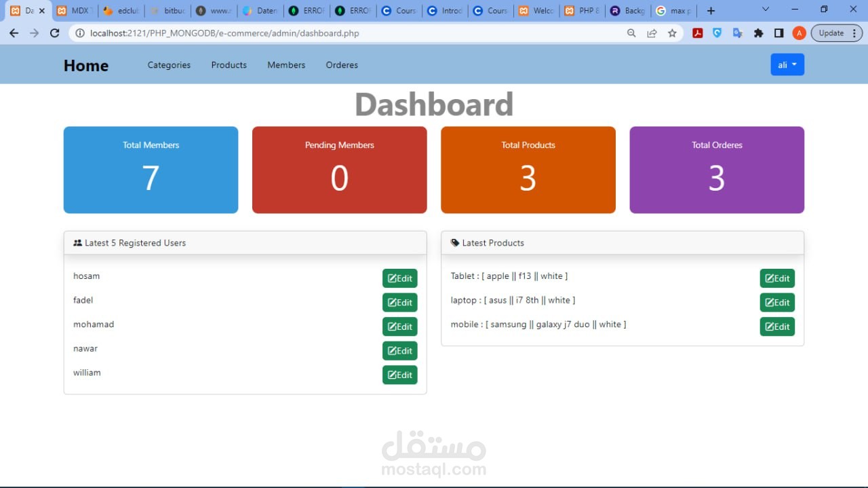
Task: Edit the mobile samsung galaxy product
Action: click(x=777, y=326)
